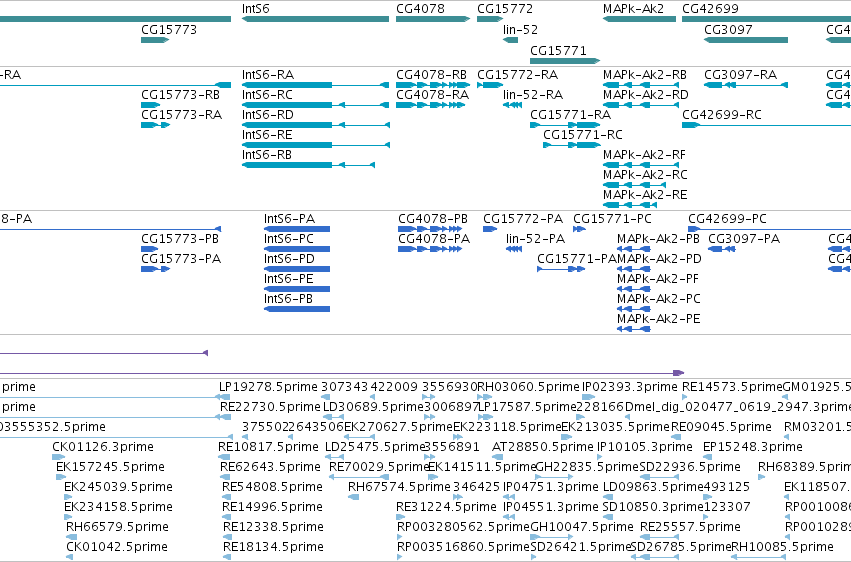Viewport: 851px width, 562px height.
Task: Select EST EK245039.5prime label
Action: 118,488
